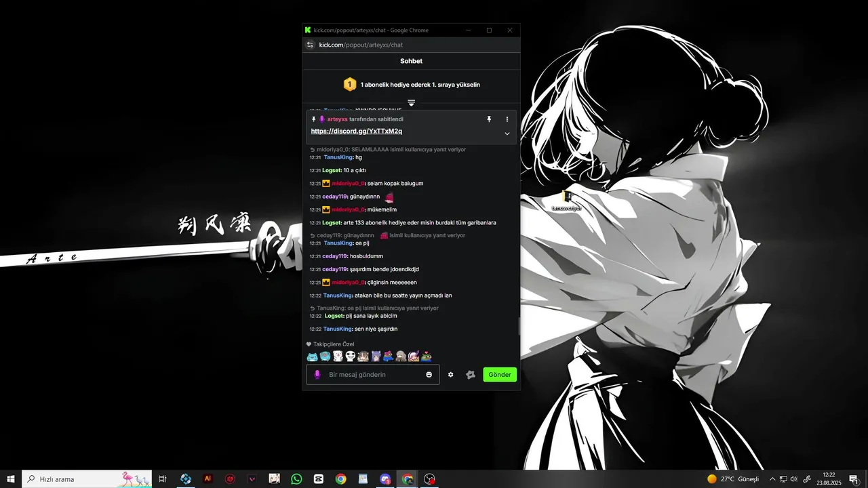Image resolution: width=868 pixels, height=488 pixels.
Task: Open CapCut from the taskbar
Action: [x=319, y=479]
